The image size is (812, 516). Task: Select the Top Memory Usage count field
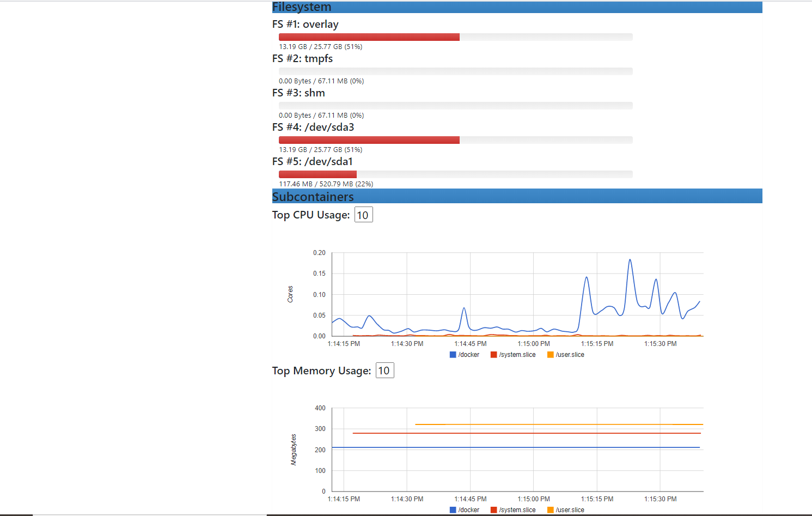tap(384, 370)
